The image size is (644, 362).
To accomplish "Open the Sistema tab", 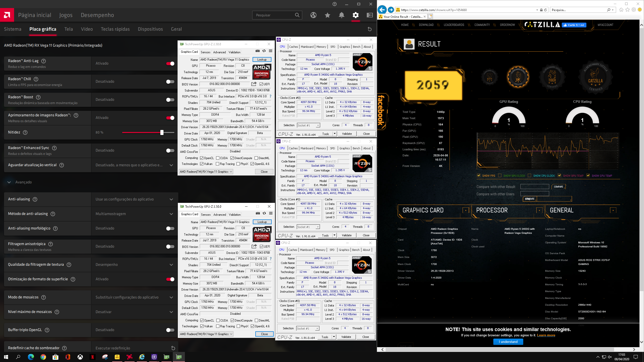I will click(13, 29).
